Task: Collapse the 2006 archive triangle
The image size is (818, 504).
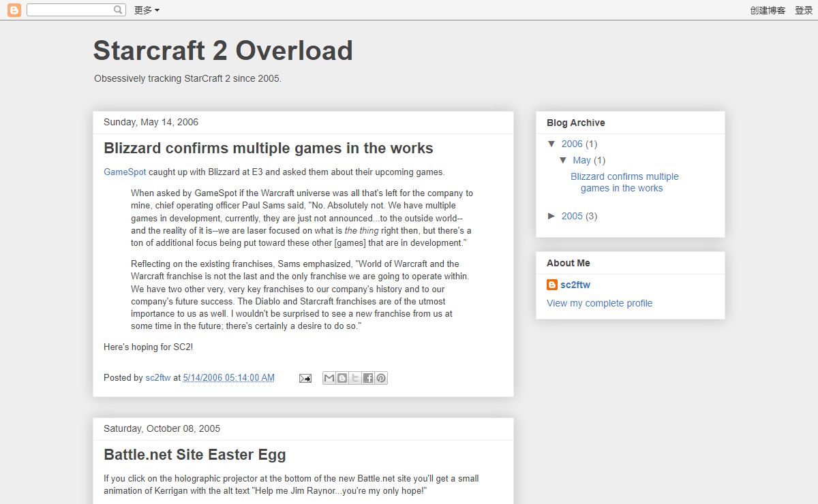Action: point(552,144)
